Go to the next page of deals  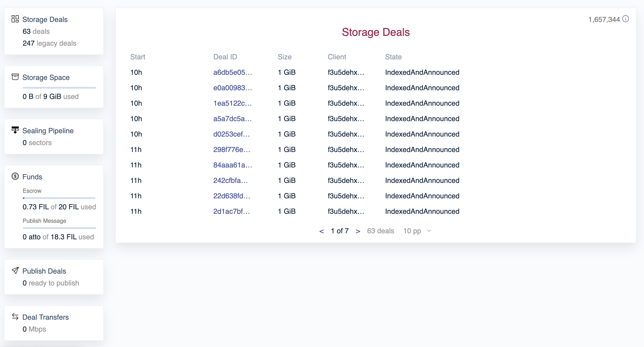point(358,231)
